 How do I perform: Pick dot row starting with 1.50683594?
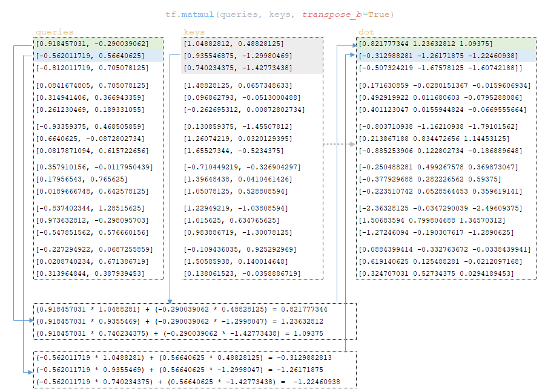point(432,220)
